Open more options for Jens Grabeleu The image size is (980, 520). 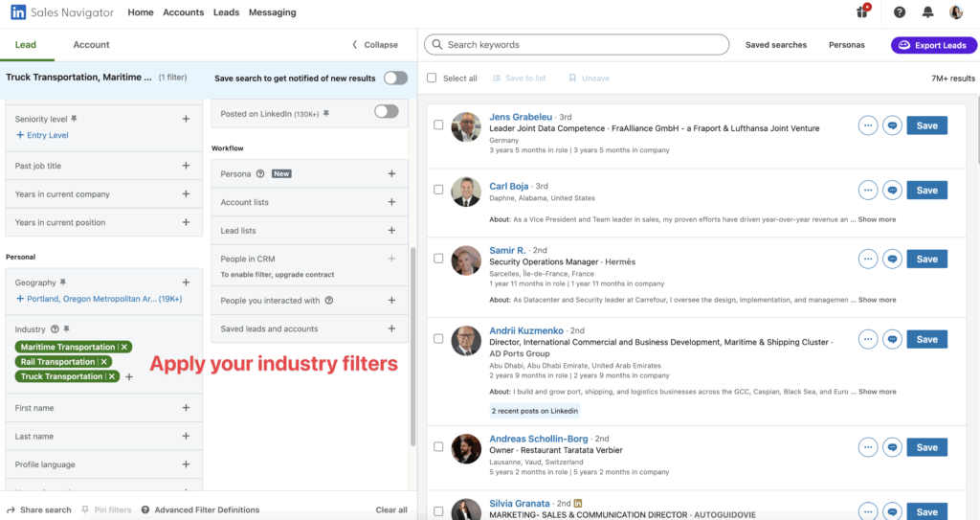pos(867,125)
